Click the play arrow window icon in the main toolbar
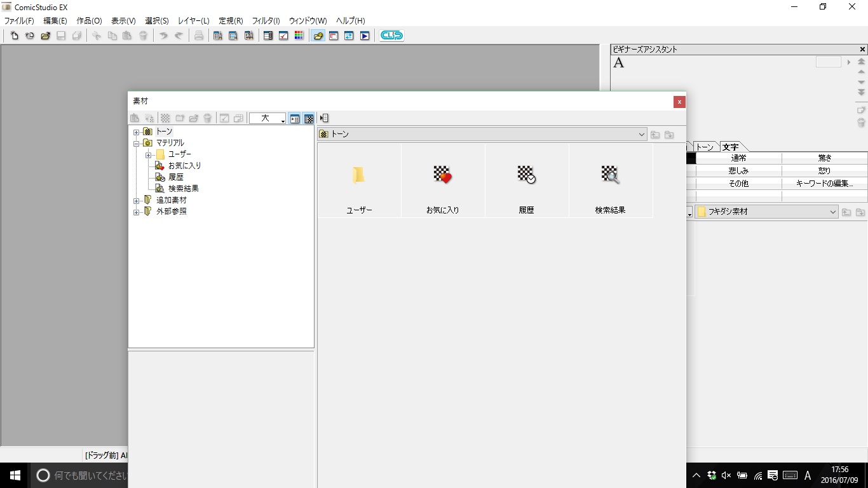The image size is (868, 488). click(365, 36)
